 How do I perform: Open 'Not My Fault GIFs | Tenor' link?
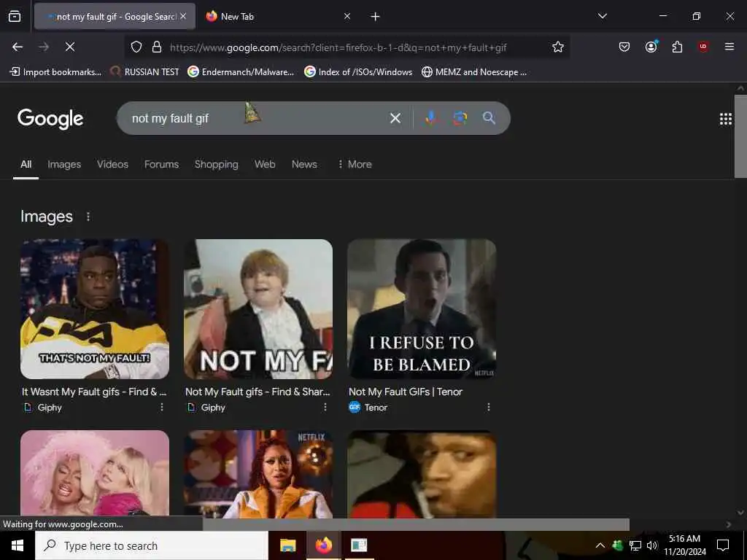pos(406,392)
